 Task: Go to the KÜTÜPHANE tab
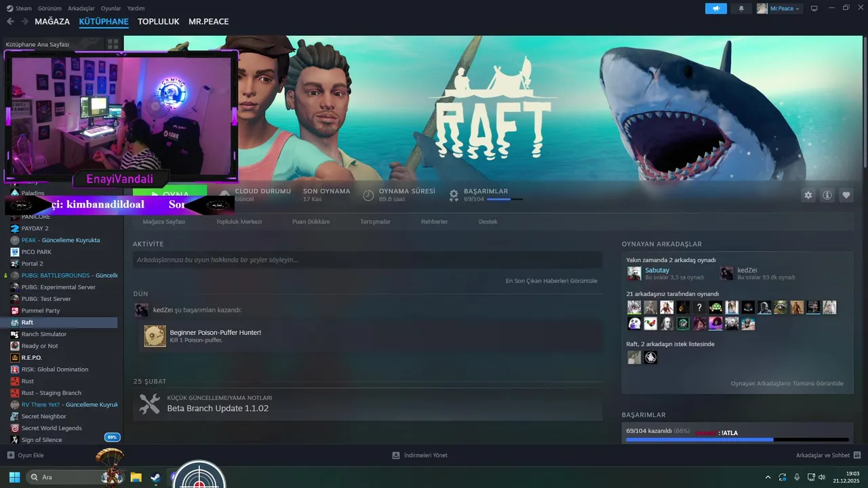[104, 22]
